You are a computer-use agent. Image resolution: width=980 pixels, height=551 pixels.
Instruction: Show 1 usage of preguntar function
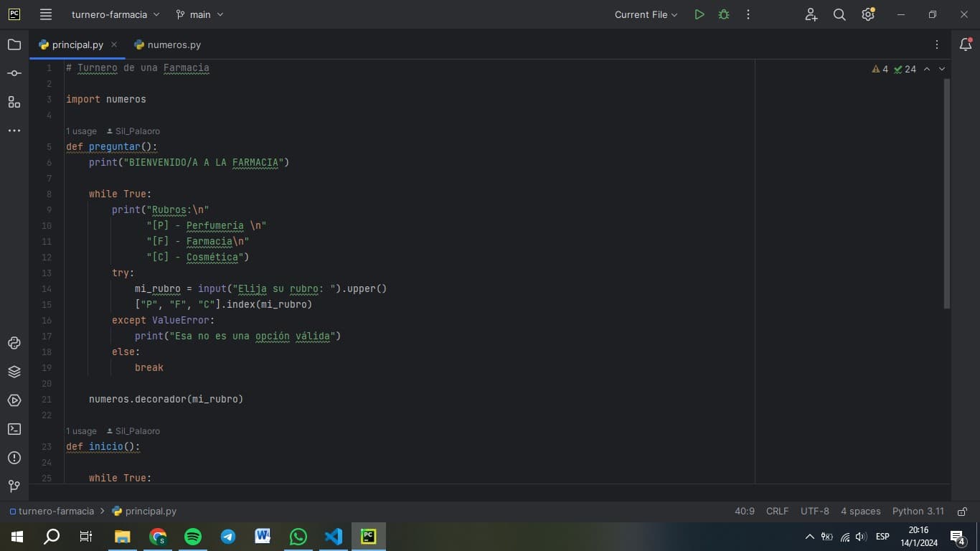point(81,131)
